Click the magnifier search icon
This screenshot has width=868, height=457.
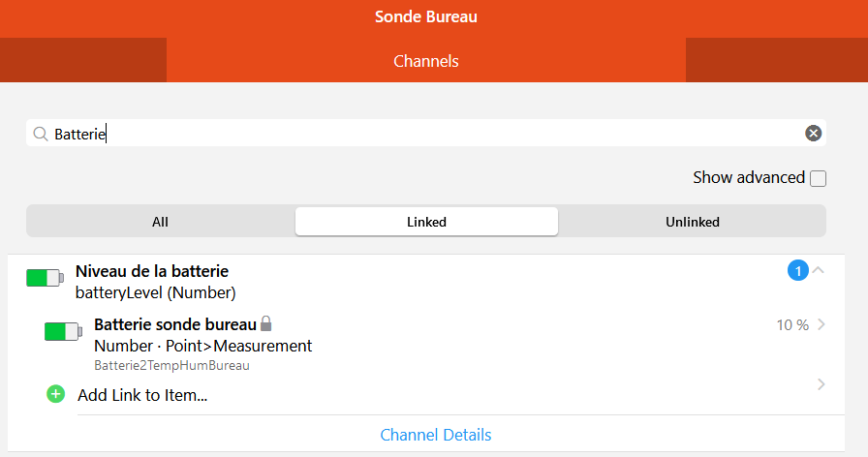point(41,134)
